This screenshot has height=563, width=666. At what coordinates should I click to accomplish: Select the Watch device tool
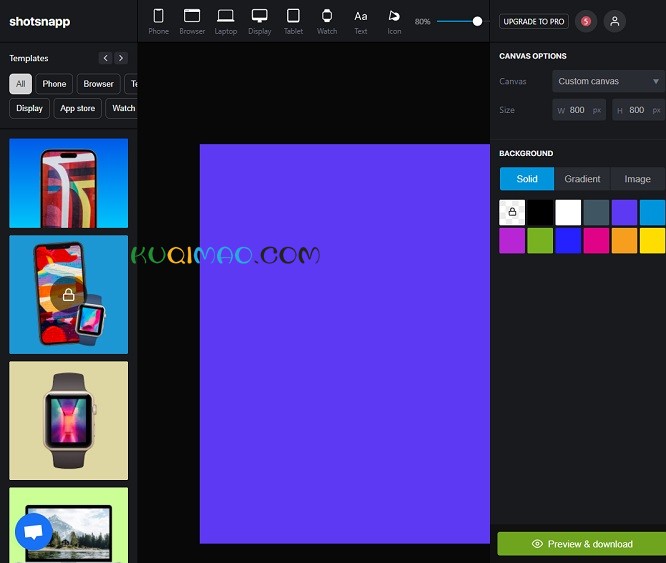click(327, 22)
